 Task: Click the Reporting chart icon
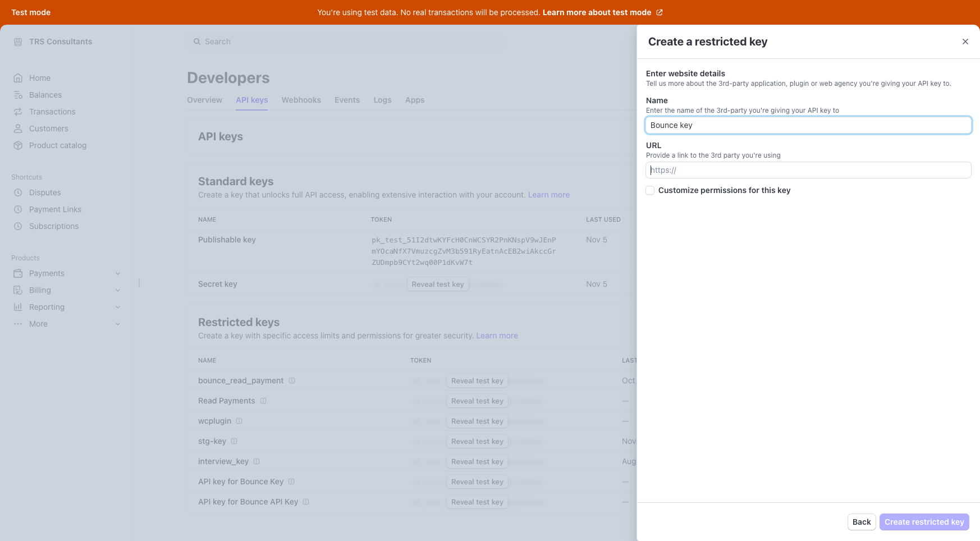click(x=18, y=307)
